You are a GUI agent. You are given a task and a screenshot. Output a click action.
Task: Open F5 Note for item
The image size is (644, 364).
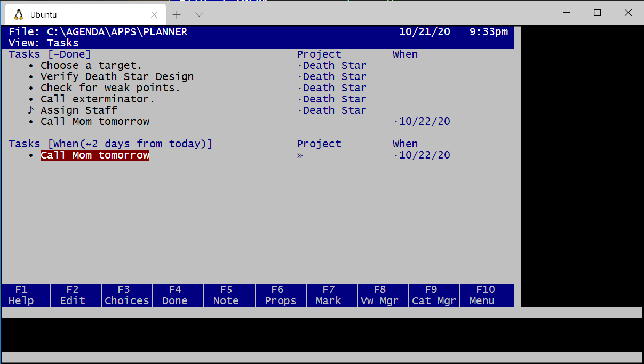pos(226,295)
